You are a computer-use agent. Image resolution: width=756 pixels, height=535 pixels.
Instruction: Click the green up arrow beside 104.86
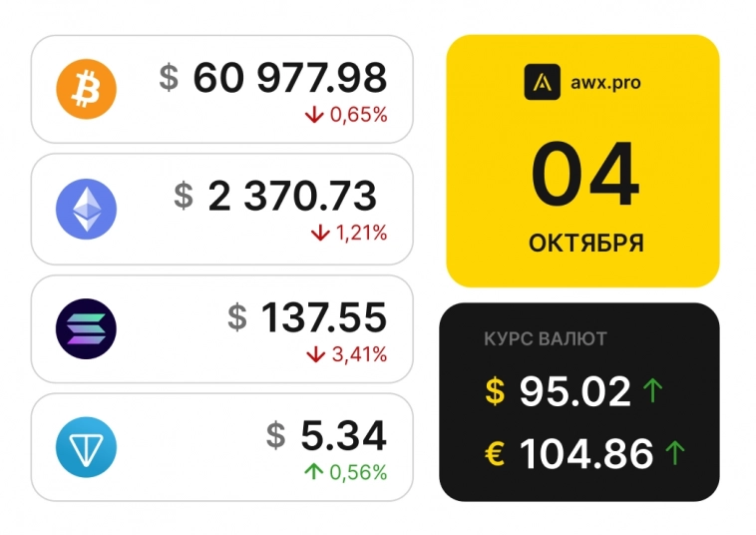[x=675, y=454]
